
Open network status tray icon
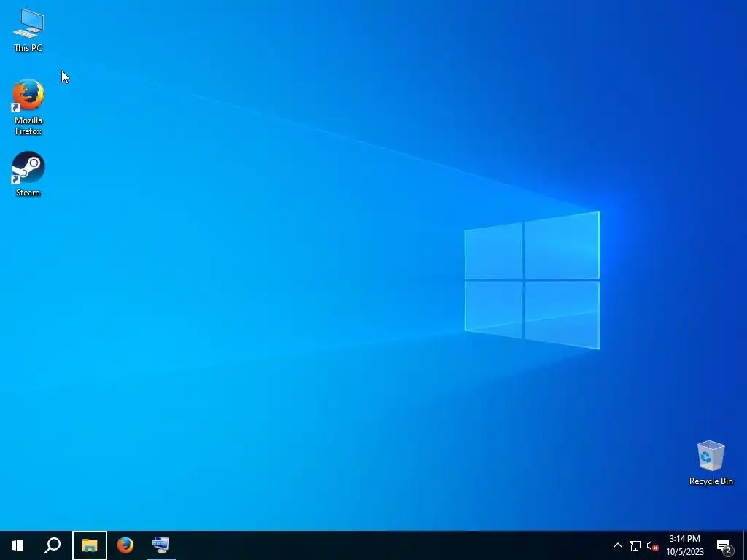pyautogui.click(x=635, y=545)
